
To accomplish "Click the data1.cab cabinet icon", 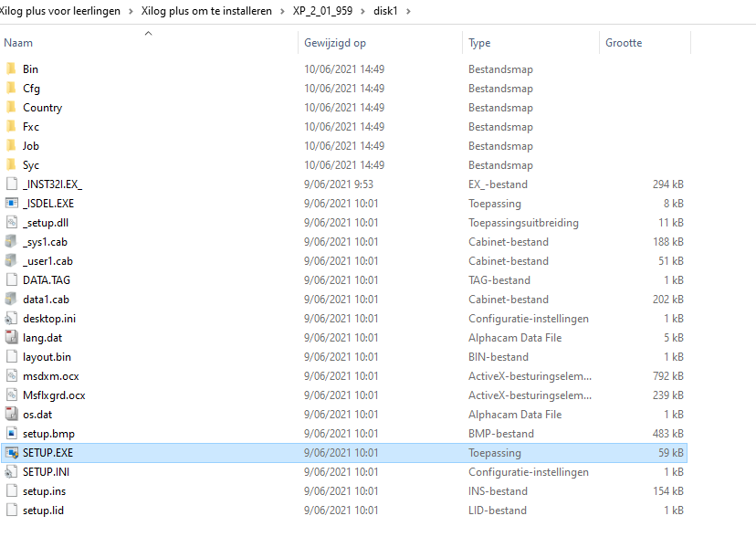I will [12, 299].
